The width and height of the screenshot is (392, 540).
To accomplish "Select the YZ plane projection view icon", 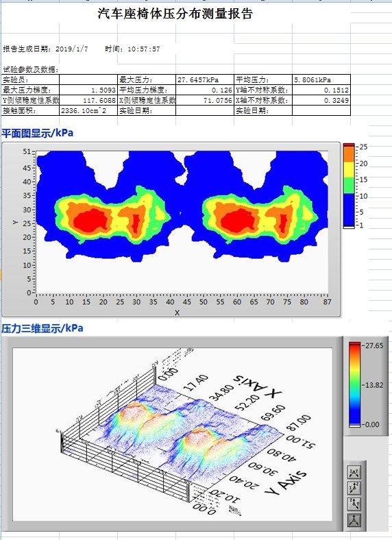I will click(354, 504).
